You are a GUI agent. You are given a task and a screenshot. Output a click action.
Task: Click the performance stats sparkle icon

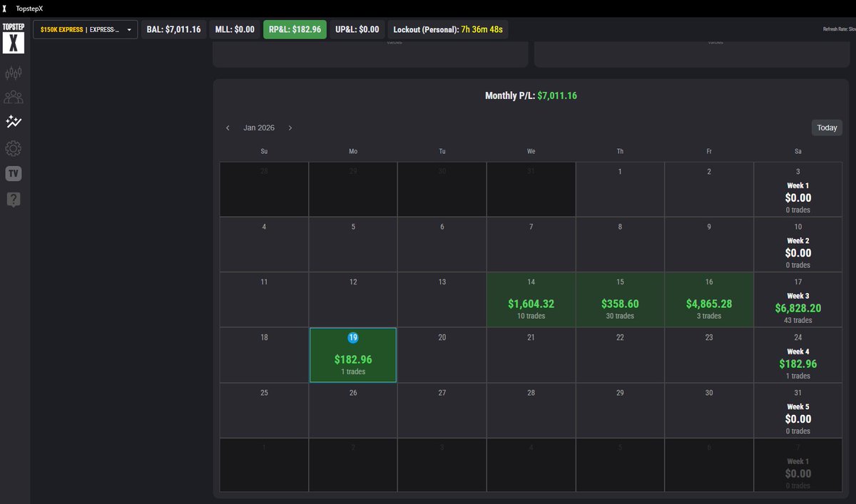point(13,122)
